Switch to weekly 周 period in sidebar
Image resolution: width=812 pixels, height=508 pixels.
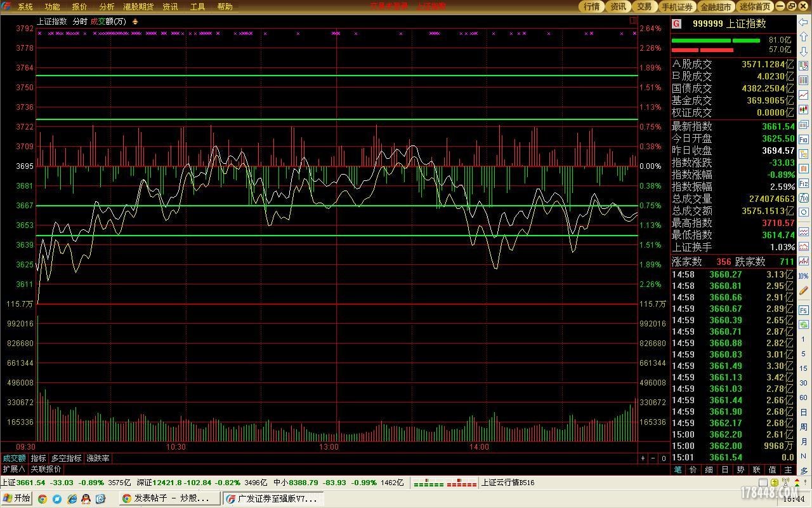pyautogui.click(x=803, y=426)
